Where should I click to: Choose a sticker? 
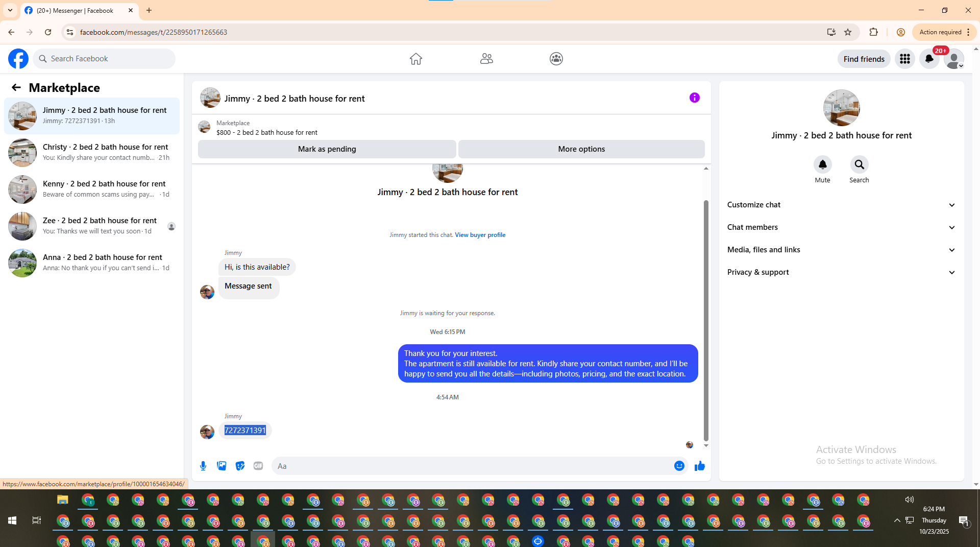[240, 466]
